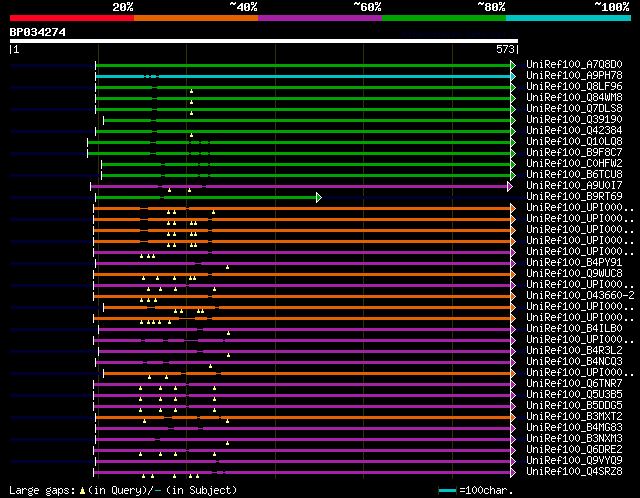Viewport: 640px width, 498px height.
Task: Select the UniRef100_A9U0I7 label
Action: click(x=574, y=186)
